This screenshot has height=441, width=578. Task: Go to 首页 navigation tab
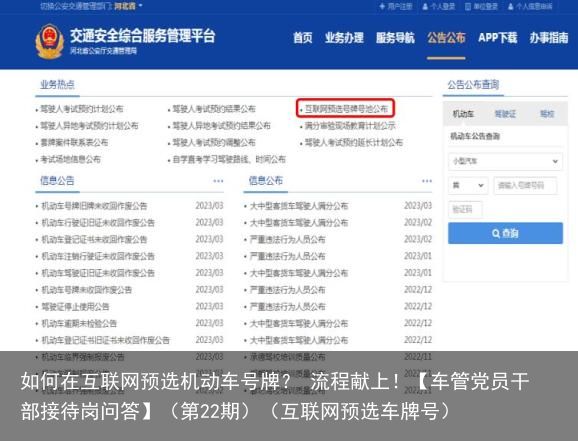click(303, 37)
